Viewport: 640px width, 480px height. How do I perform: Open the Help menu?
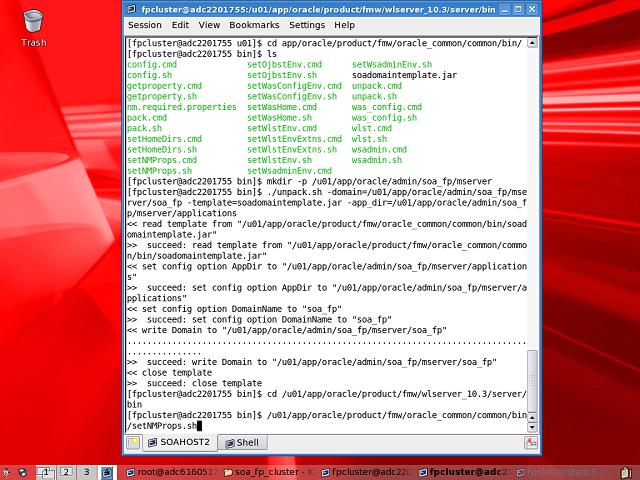click(344, 25)
